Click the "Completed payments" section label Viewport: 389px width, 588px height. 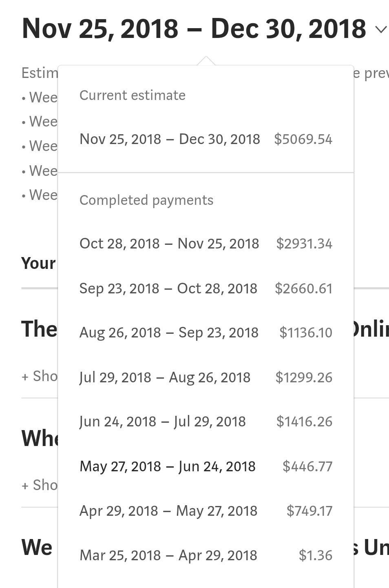tap(146, 200)
